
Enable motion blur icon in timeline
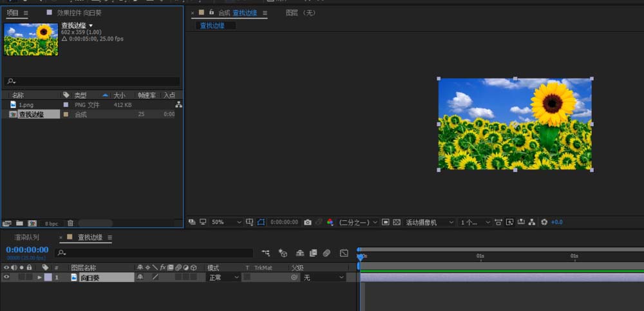coord(327,253)
